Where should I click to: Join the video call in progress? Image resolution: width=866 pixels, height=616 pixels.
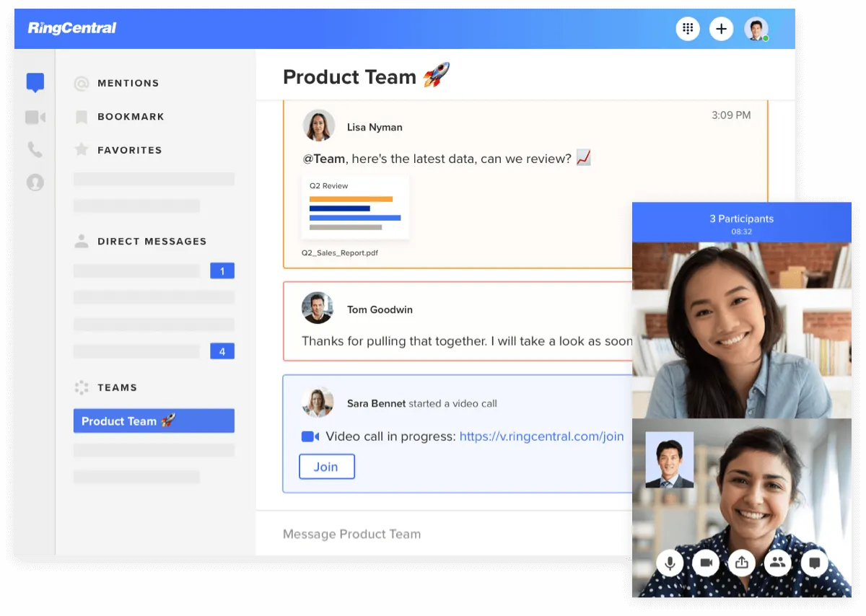coord(326,467)
